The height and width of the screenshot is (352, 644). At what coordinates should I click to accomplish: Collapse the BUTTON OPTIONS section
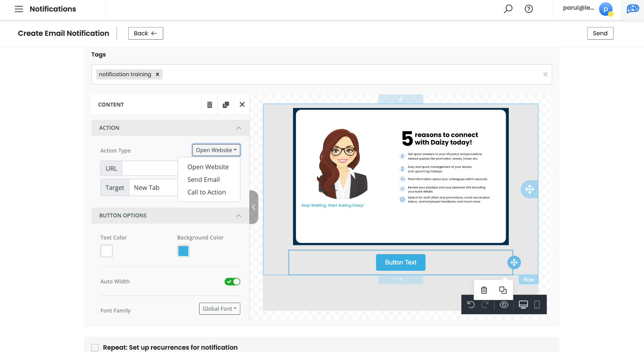click(x=239, y=216)
